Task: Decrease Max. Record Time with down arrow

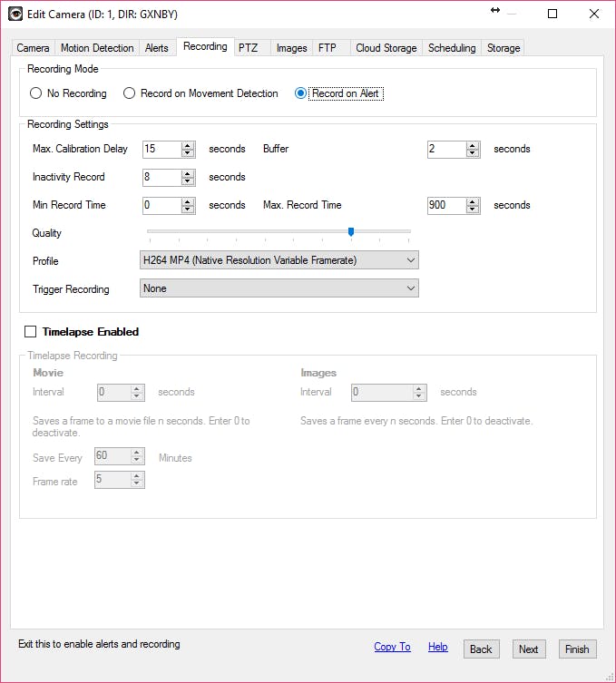Action: 473,210
